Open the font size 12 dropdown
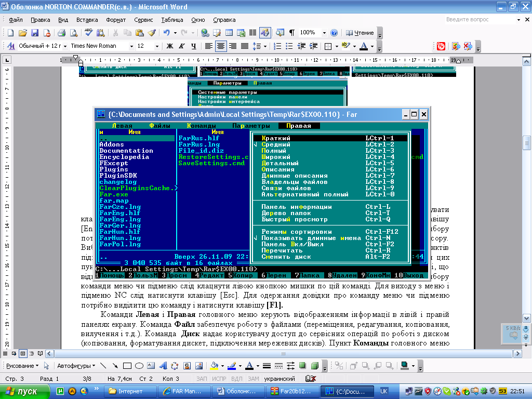The width and height of the screenshot is (532, 399). click(157, 46)
